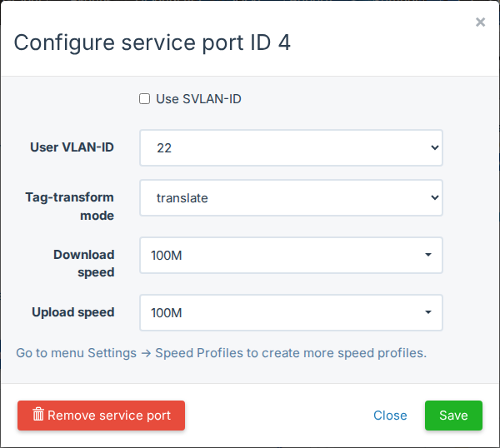The image size is (500, 448).
Task: Click the Remove service port button
Action: (101, 416)
